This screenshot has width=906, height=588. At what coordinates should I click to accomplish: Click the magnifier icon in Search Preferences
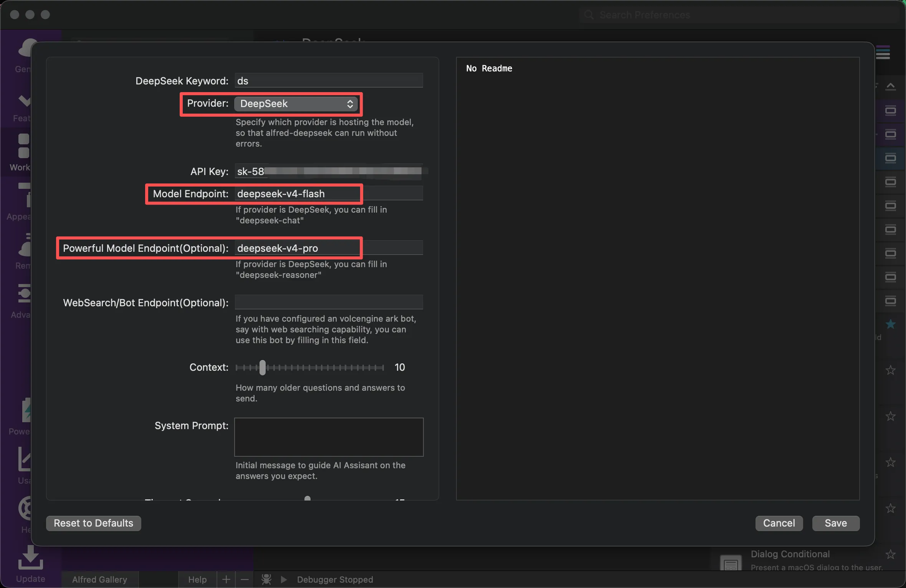click(x=589, y=15)
